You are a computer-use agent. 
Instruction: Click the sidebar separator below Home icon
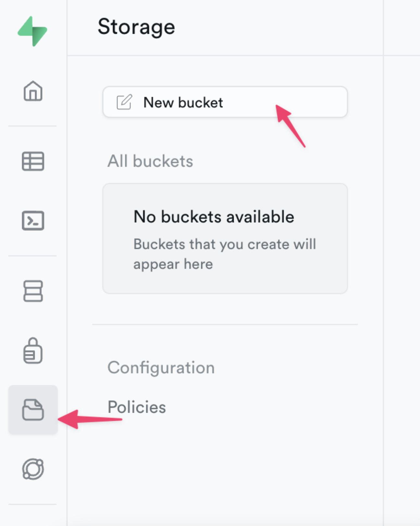(x=32, y=126)
